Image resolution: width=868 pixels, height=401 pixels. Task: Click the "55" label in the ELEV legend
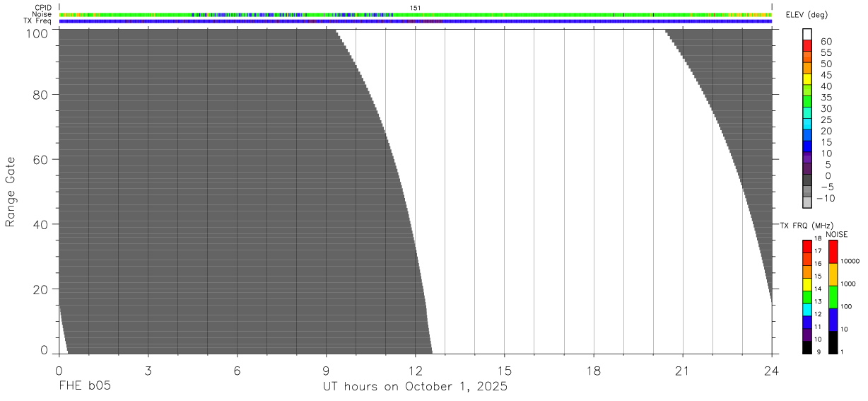pos(826,53)
